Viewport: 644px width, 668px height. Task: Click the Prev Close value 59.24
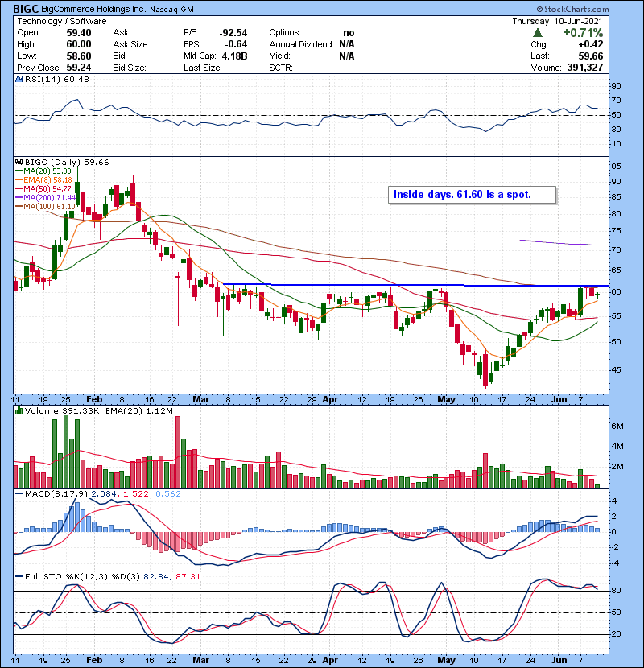[x=78, y=68]
